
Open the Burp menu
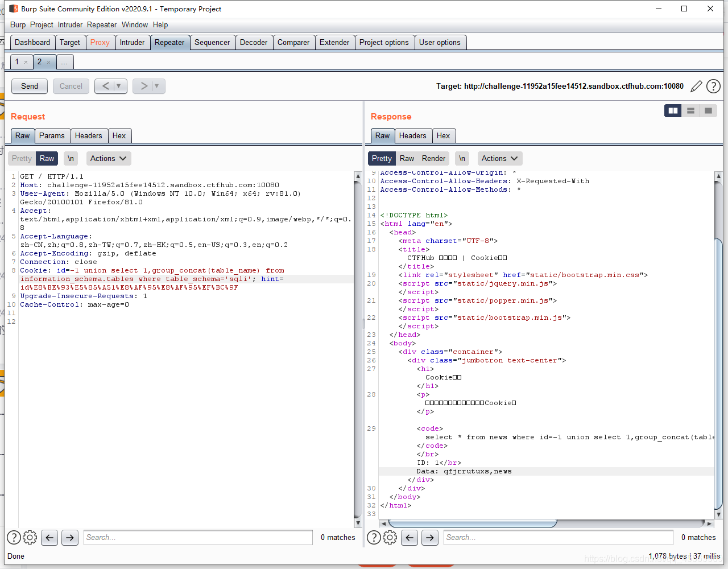coord(18,24)
